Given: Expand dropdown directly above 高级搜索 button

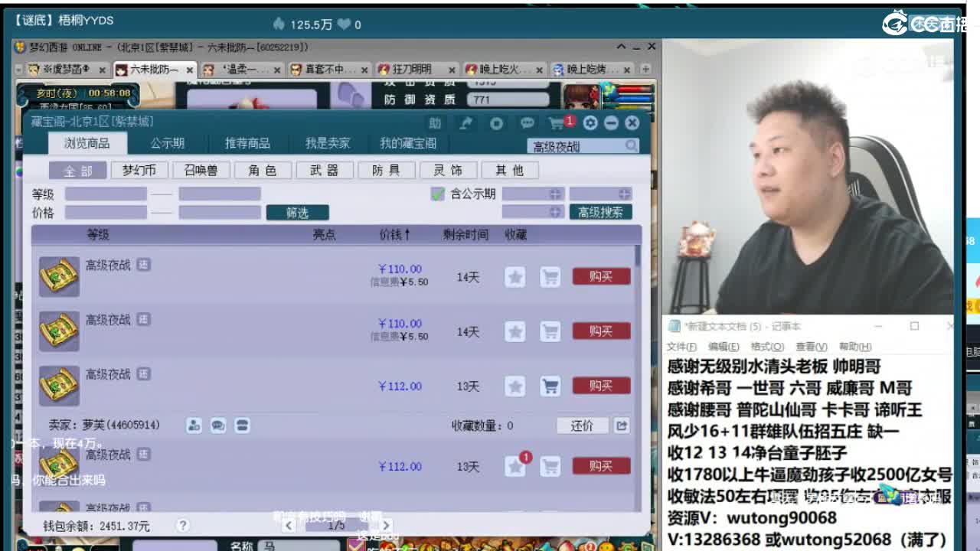Looking at the screenshot, I should (600, 194).
